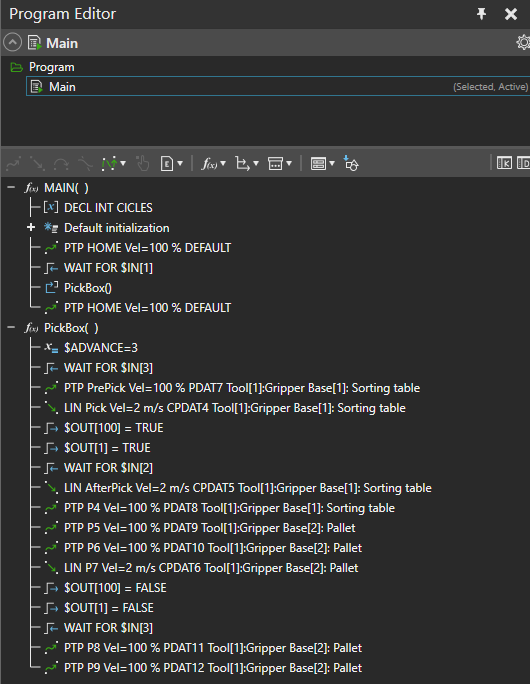Click the blue arrow shapes toolbar icon

351,164
